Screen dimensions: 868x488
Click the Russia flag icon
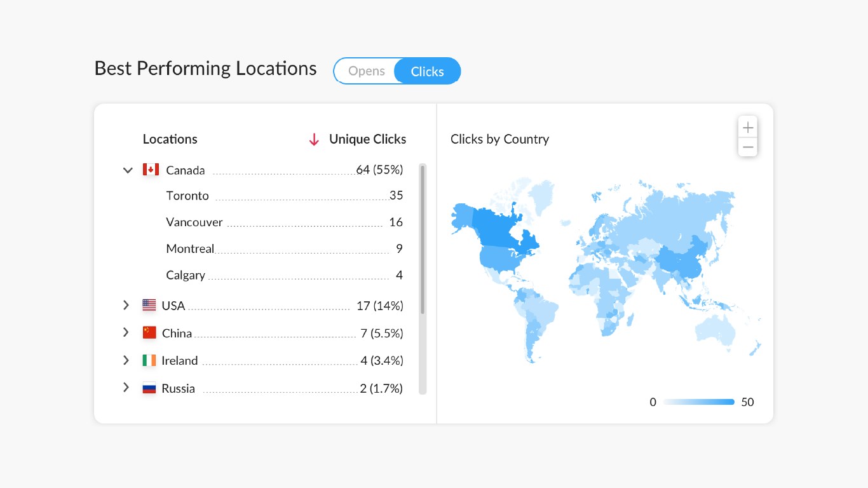coord(149,388)
